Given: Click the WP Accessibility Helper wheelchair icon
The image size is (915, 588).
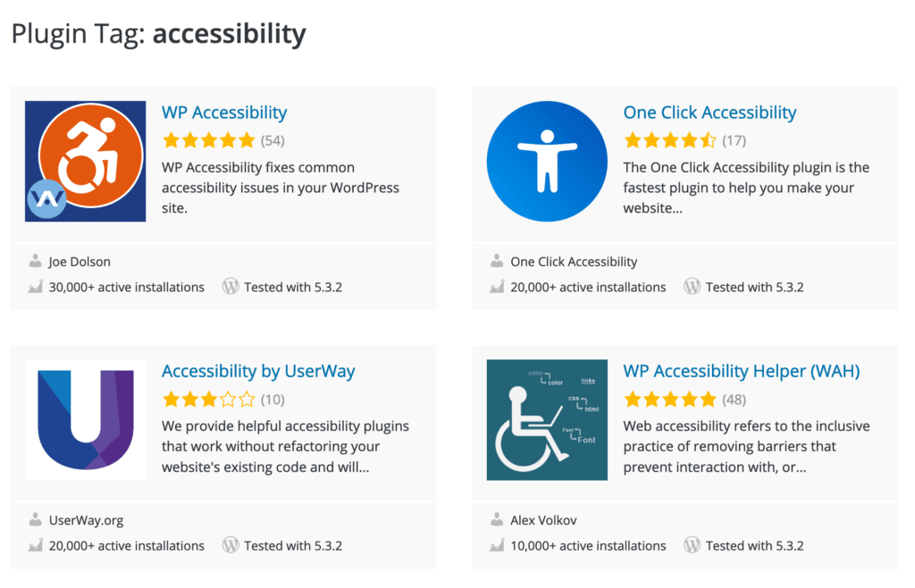Looking at the screenshot, I should coord(547,419).
